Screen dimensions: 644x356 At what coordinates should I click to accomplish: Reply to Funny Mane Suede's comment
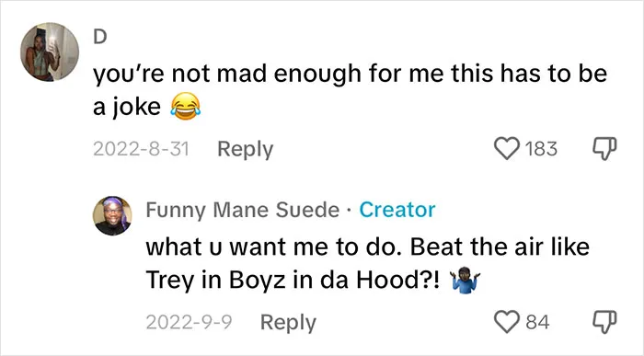tap(288, 322)
